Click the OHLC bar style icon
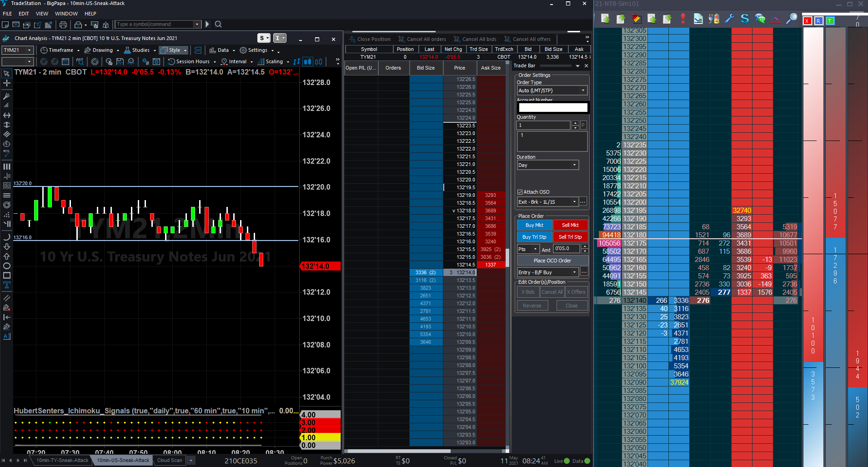This screenshot has height=467, width=868. pos(297,61)
